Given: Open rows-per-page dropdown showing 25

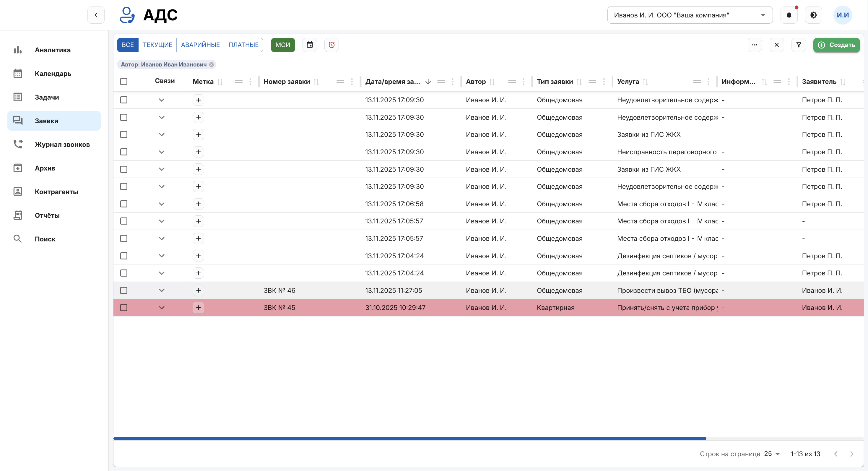Looking at the screenshot, I should pos(772,454).
